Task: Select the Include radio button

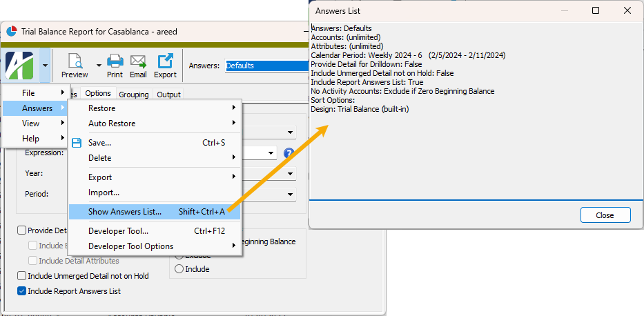Action: pos(179,269)
